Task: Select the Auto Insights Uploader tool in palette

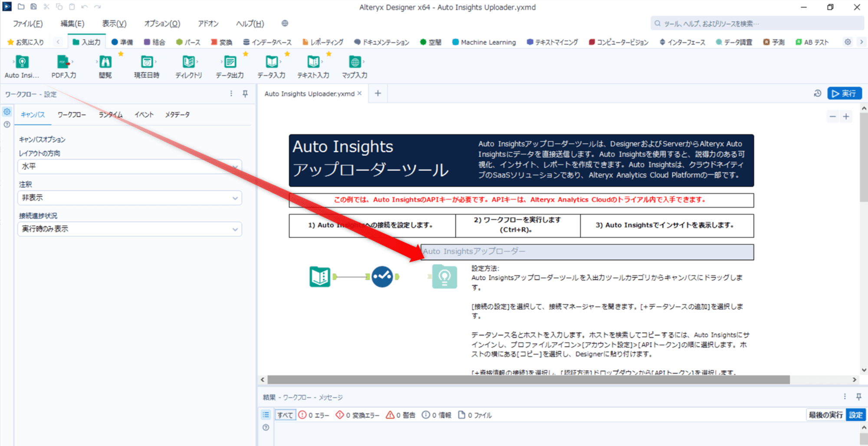Action: click(x=22, y=66)
